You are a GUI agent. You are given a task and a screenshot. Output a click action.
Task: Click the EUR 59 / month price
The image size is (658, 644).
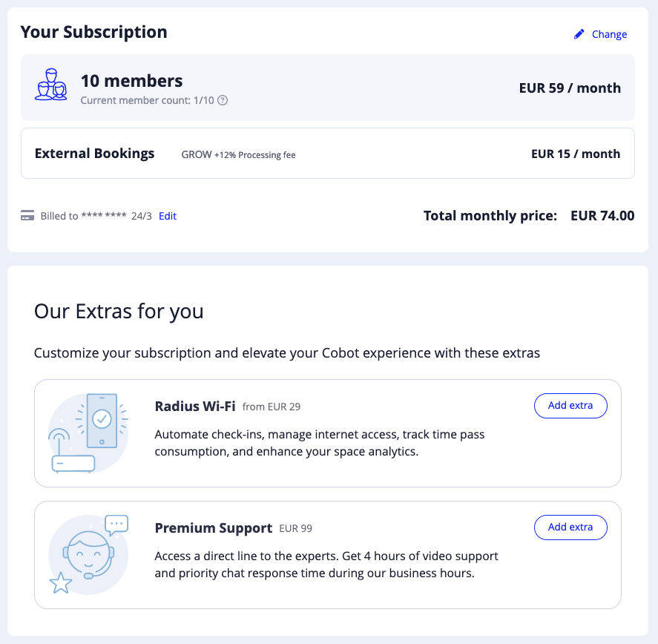570,88
